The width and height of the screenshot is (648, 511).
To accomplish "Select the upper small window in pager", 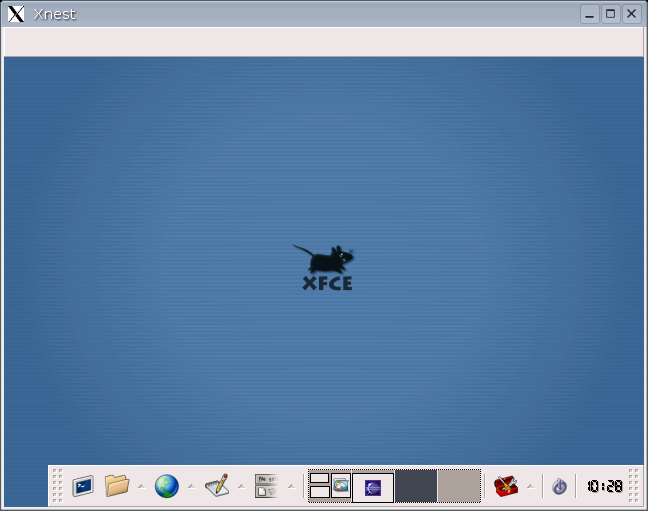I will 319,478.
